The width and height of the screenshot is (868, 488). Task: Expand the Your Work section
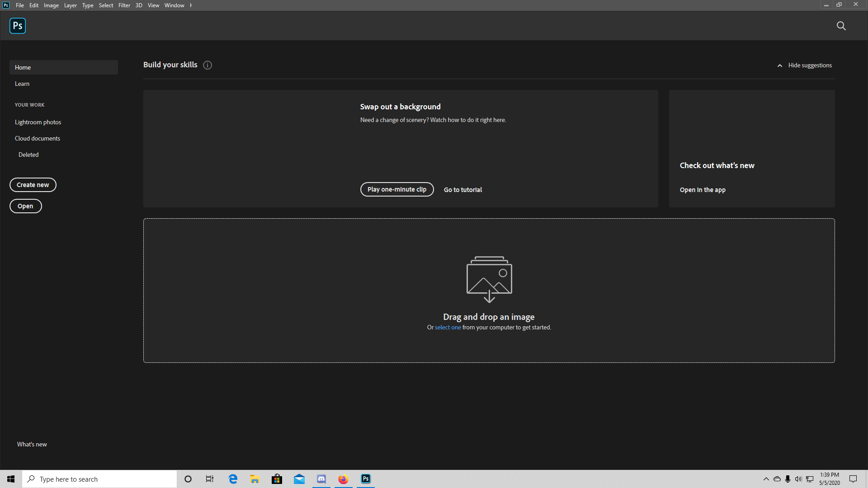(x=29, y=104)
